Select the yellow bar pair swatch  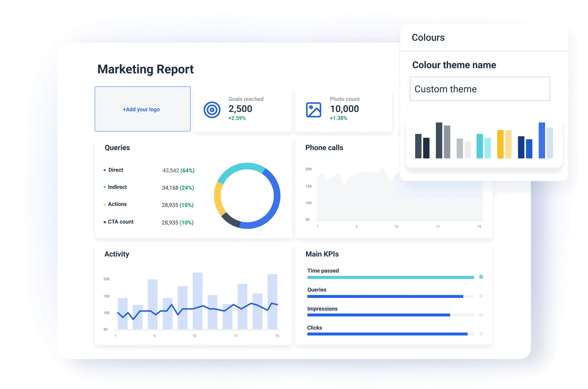504,144
